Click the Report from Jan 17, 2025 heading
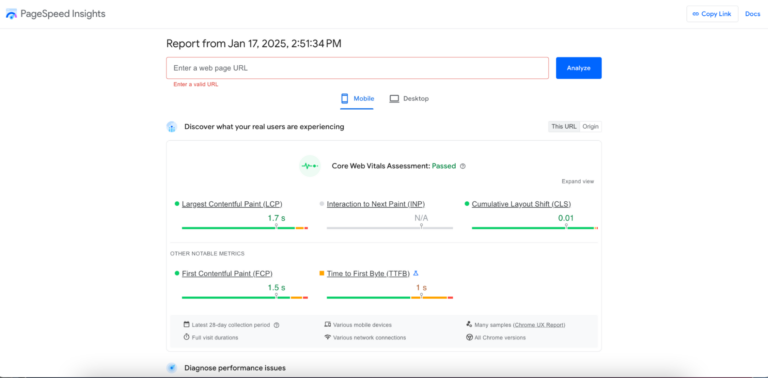The height and width of the screenshot is (378, 768). point(254,44)
